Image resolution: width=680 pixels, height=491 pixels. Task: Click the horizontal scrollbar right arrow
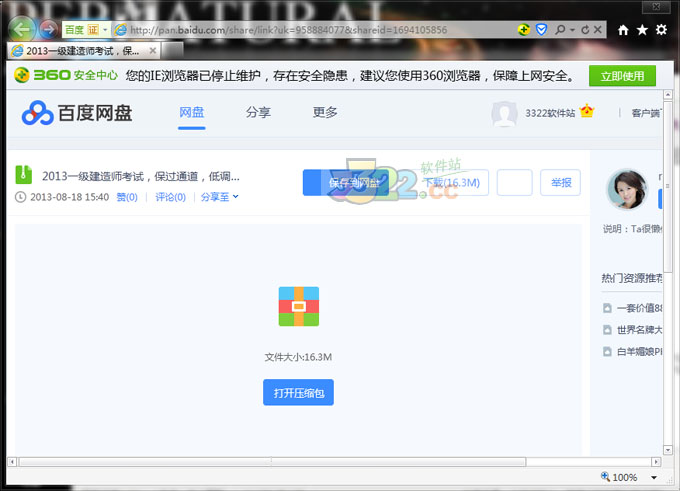(656, 462)
